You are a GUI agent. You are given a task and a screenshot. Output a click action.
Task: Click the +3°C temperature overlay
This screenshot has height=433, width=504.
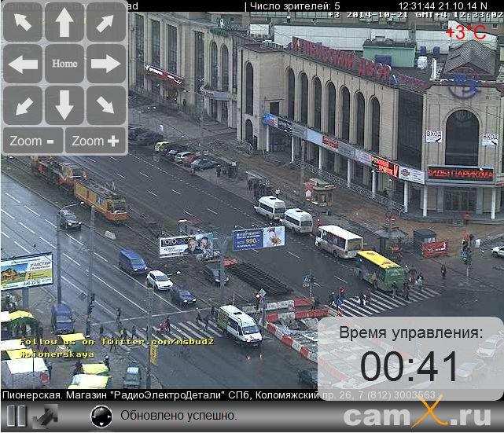(465, 32)
